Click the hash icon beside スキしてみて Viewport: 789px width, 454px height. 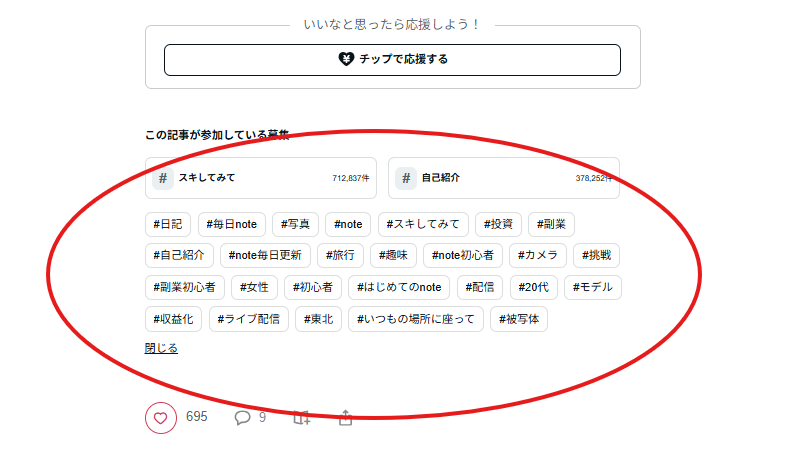tap(163, 178)
